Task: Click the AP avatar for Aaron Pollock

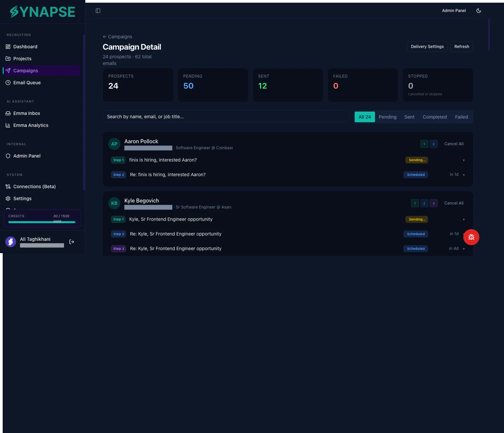Action: click(114, 144)
